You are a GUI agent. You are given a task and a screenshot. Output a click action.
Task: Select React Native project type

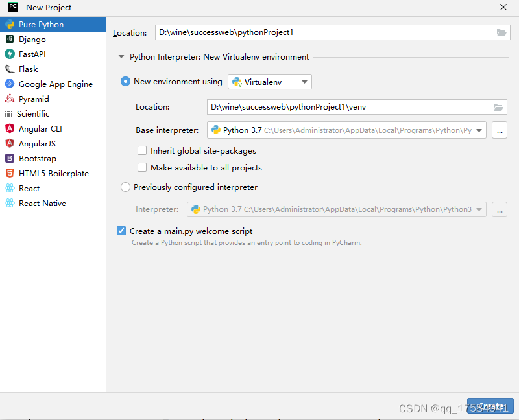tap(53, 203)
